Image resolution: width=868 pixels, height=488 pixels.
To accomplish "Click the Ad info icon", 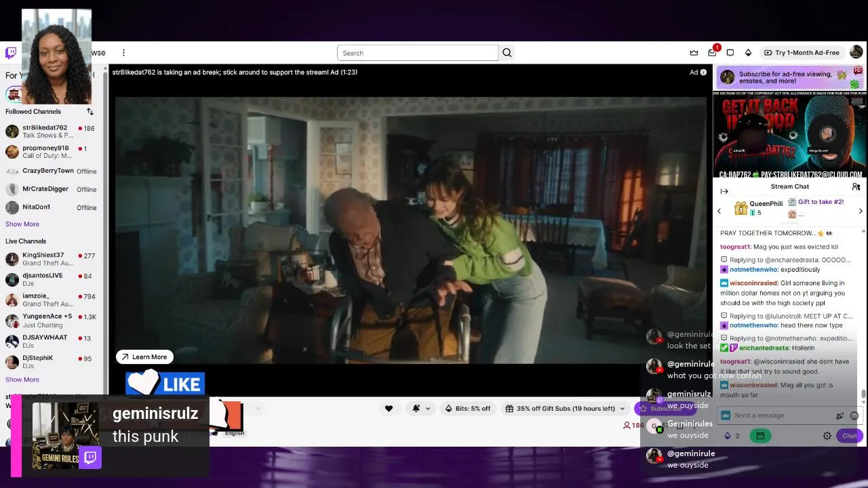I will 703,73.
